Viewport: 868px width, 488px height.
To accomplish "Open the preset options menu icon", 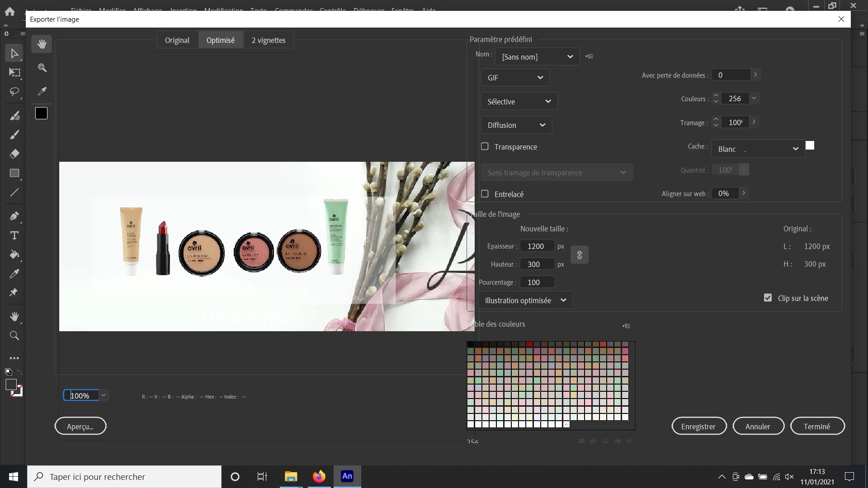I will pos(589,56).
